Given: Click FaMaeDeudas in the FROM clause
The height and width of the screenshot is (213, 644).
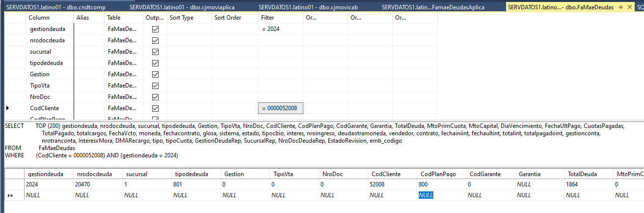Looking at the screenshot, I should point(57,148).
